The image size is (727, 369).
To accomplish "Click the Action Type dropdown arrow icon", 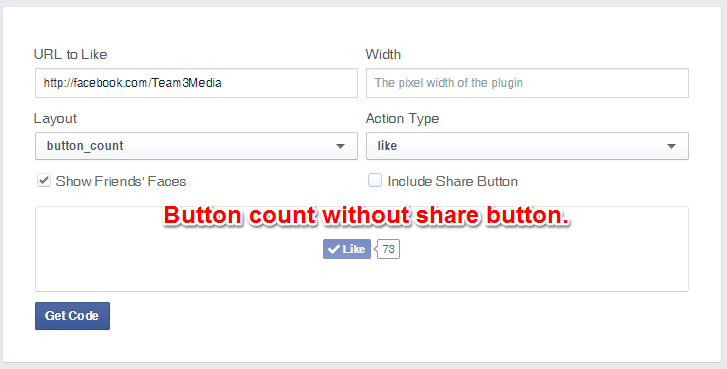I will (671, 146).
